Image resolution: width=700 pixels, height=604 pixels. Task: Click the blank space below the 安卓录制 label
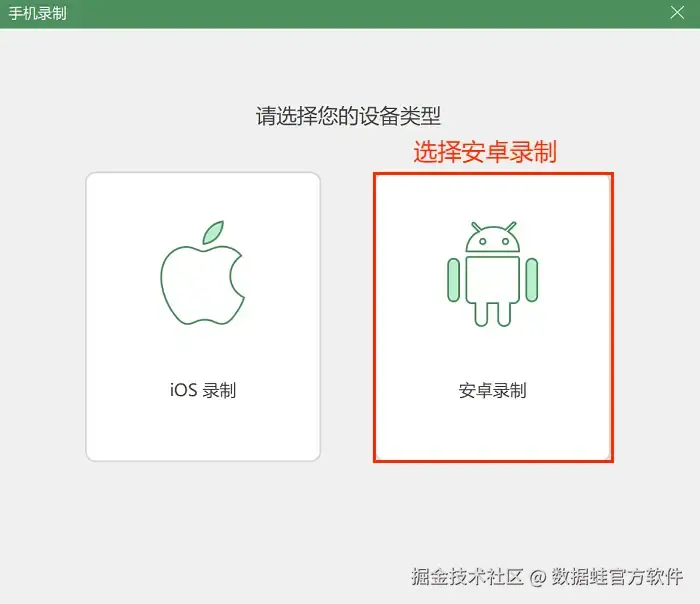pyautogui.click(x=493, y=431)
